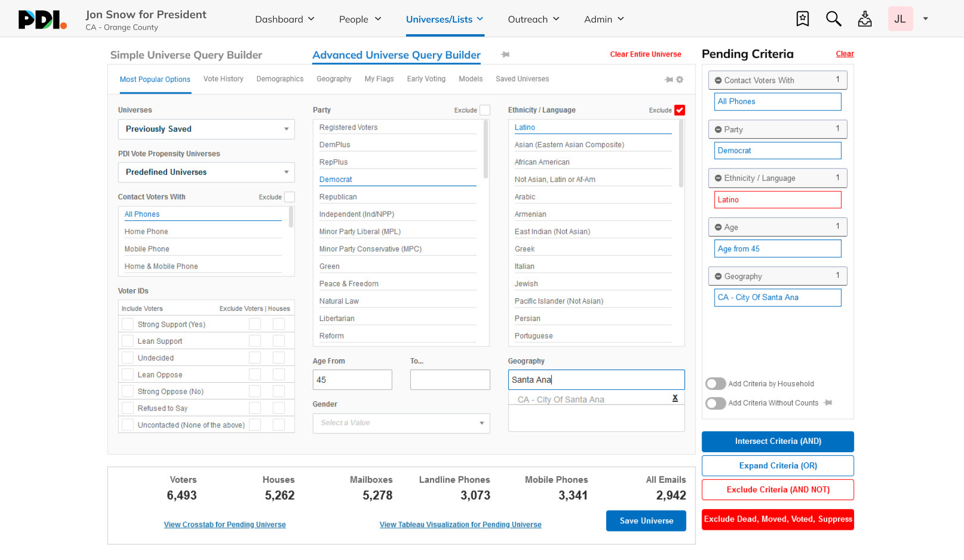Image resolution: width=964 pixels, height=560 pixels.
Task: Expand the Dashboard menu
Action: tap(285, 19)
